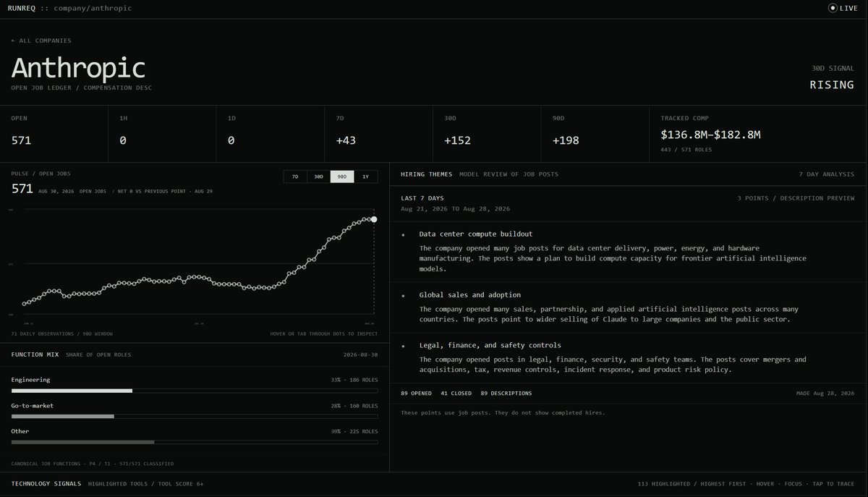Click the 30D +152 stat cell
The image size is (868, 497).
click(x=487, y=134)
